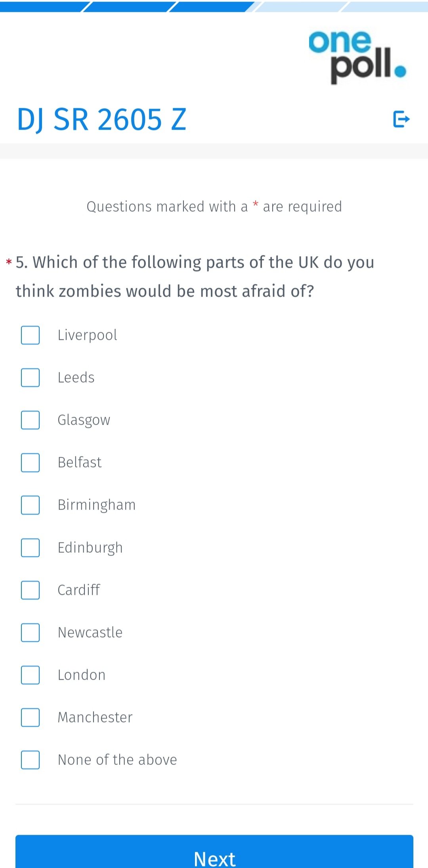Tick the Manchester checkbox
This screenshot has height=868, width=428.
(x=30, y=717)
